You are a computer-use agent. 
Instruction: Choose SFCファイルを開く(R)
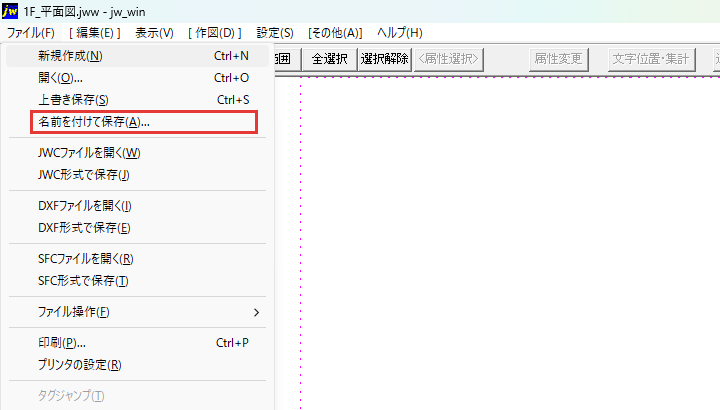[x=137, y=259]
